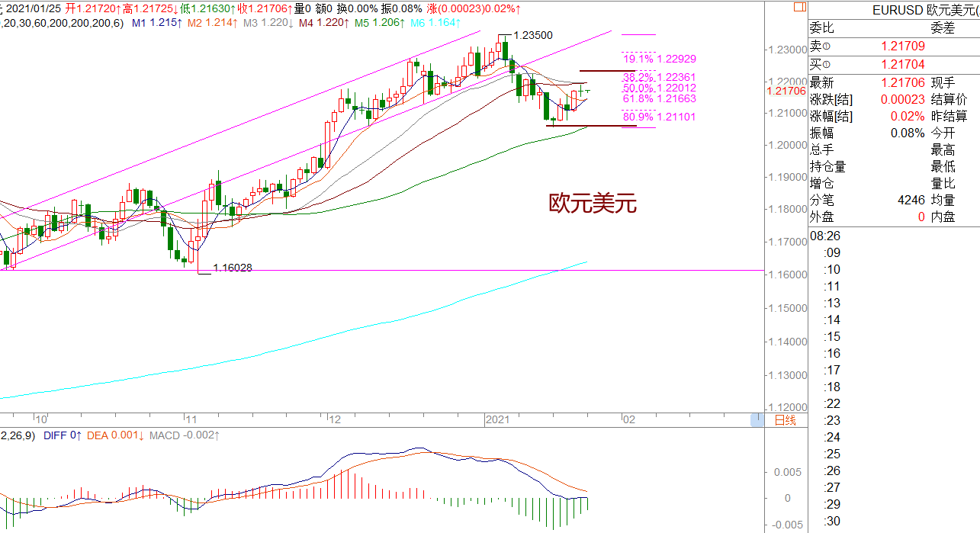Screen dimensions: 980x533
Task: Click the 涨幅[结] value 0.02%
Action: [908, 116]
